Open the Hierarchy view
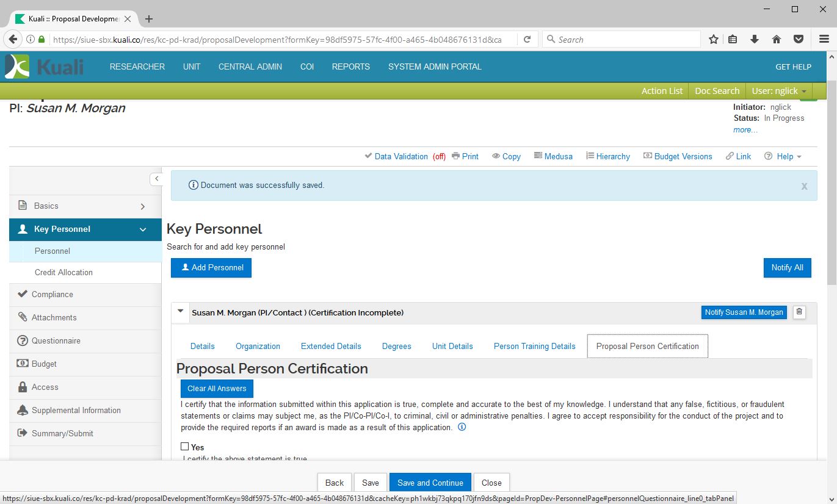837x504 pixels. tap(607, 156)
